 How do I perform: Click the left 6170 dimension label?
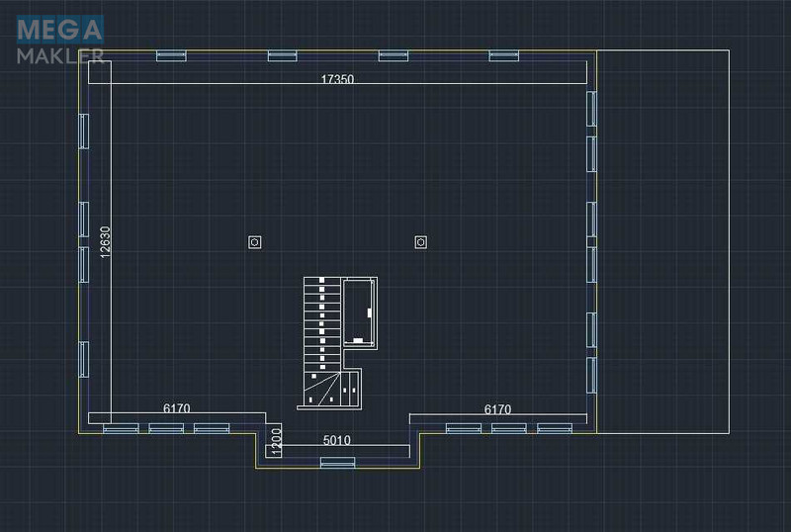[177, 407]
